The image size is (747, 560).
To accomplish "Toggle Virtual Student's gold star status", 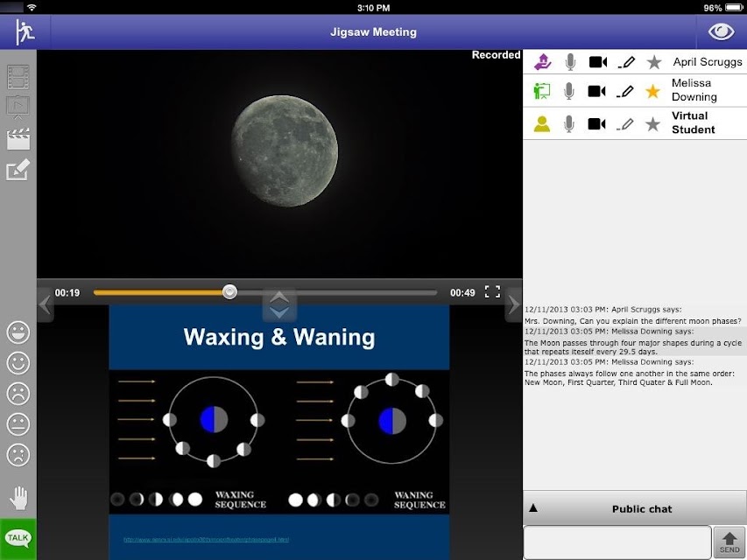I will (652, 124).
